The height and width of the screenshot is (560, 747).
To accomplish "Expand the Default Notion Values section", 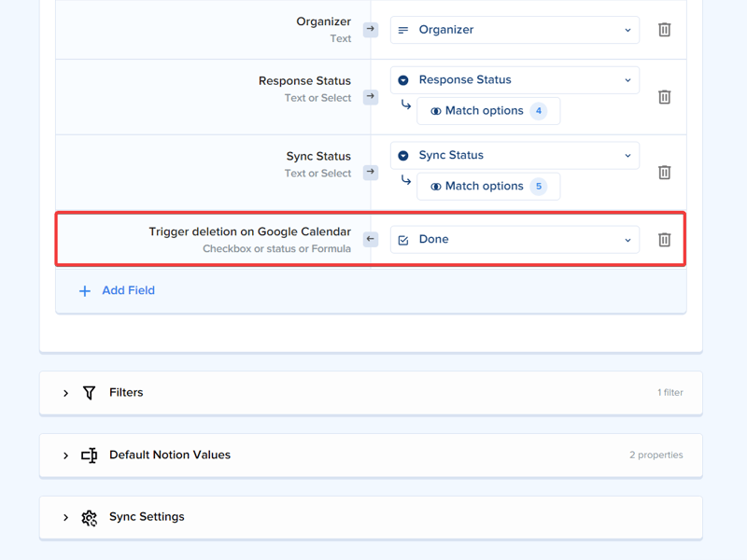I will [x=65, y=455].
